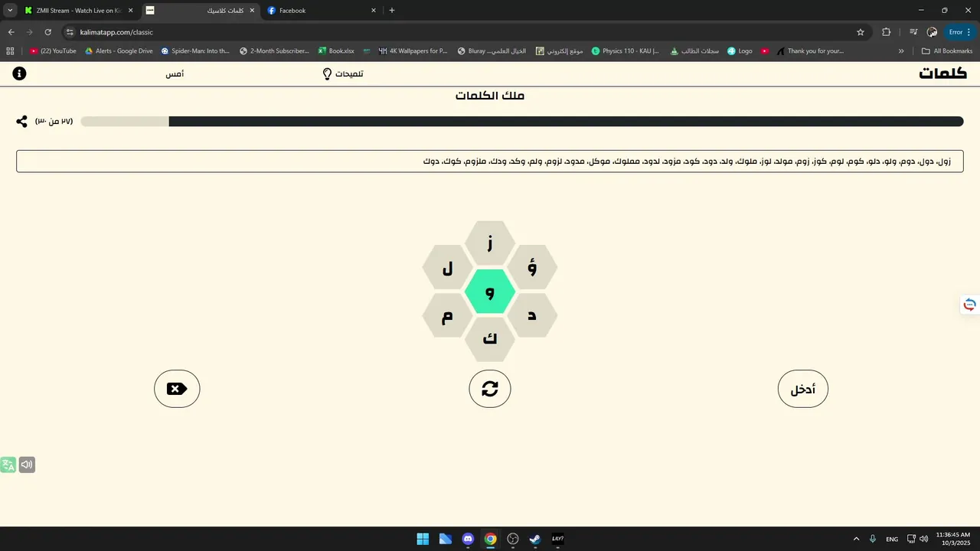Open the Chrome Error menu button
This screenshot has height=551, width=980.
(x=960, y=32)
